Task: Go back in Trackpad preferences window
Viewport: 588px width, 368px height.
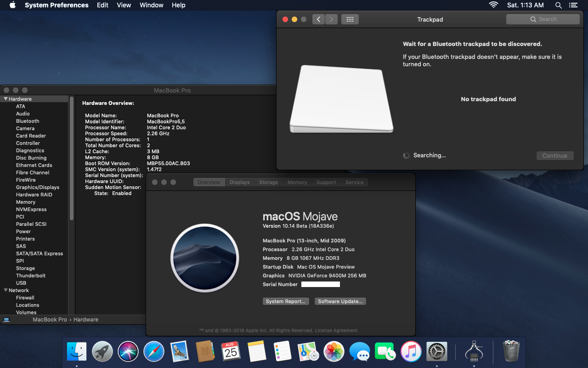Action: coord(318,19)
